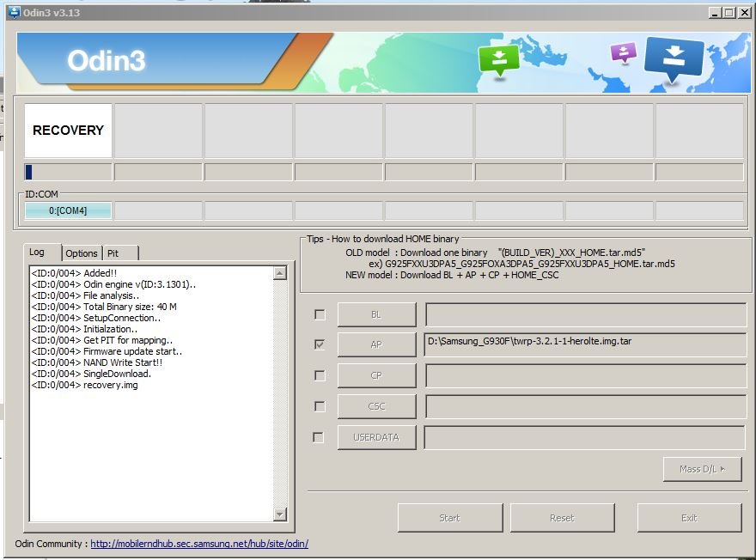Tick the CSC checkbox
Viewport: 756px width, 560px height.
pos(320,406)
